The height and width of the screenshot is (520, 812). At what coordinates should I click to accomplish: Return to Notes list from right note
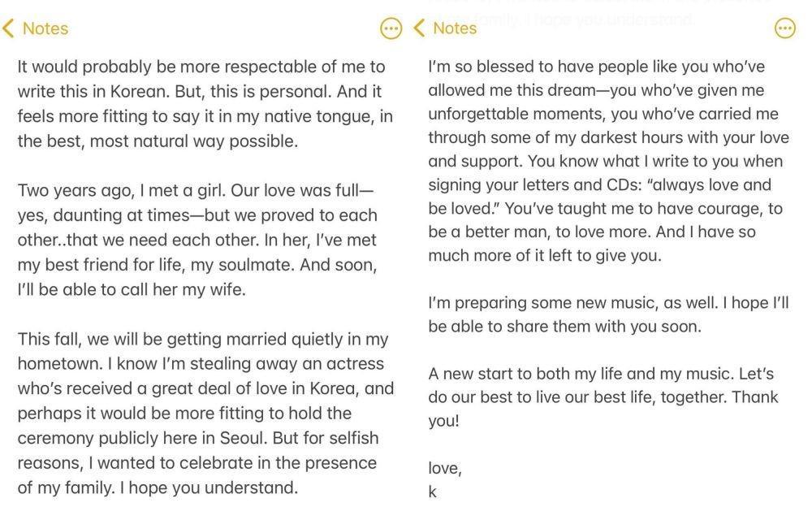tap(455, 28)
